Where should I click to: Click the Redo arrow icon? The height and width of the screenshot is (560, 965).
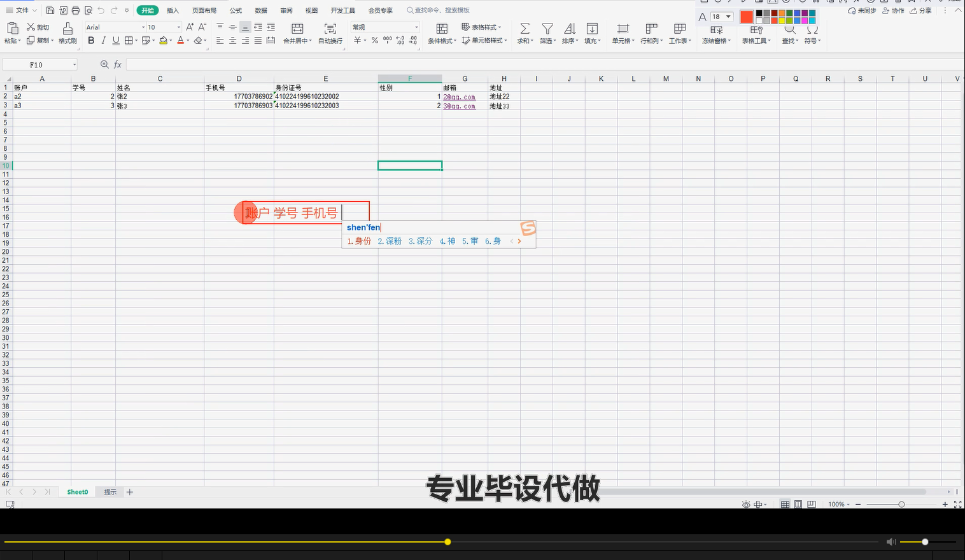(114, 10)
